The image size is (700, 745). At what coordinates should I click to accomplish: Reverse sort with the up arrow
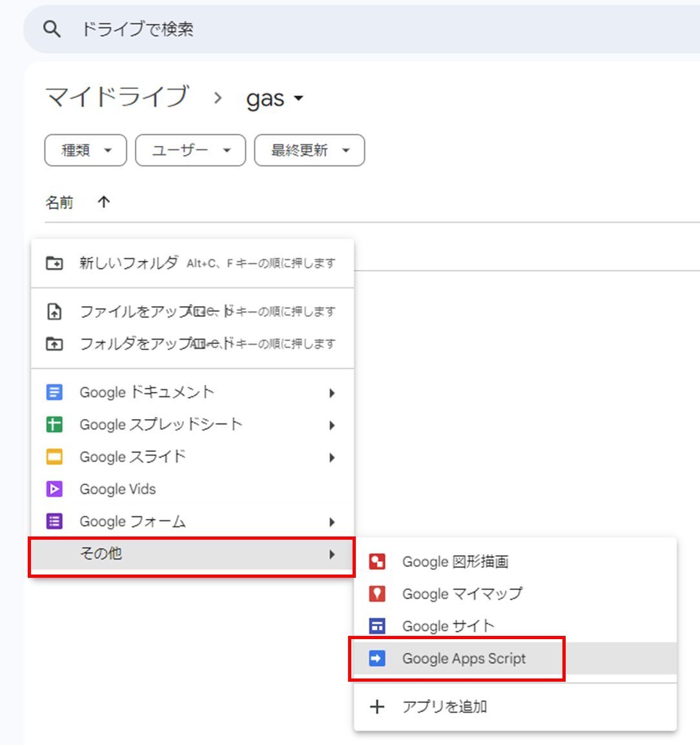click(x=103, y=202)
